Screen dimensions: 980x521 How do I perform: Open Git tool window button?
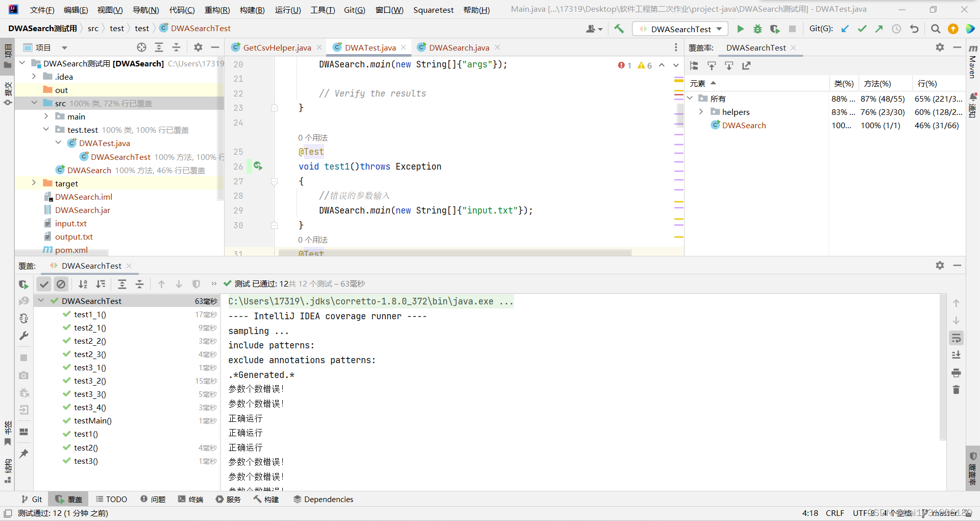coord(32,499)
